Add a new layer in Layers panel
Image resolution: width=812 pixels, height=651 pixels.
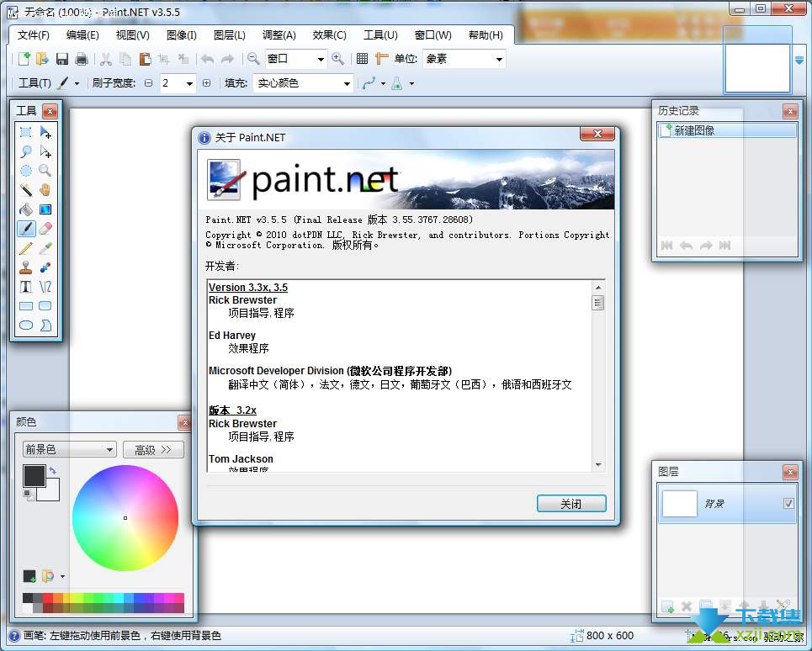[x=667, y=606]
